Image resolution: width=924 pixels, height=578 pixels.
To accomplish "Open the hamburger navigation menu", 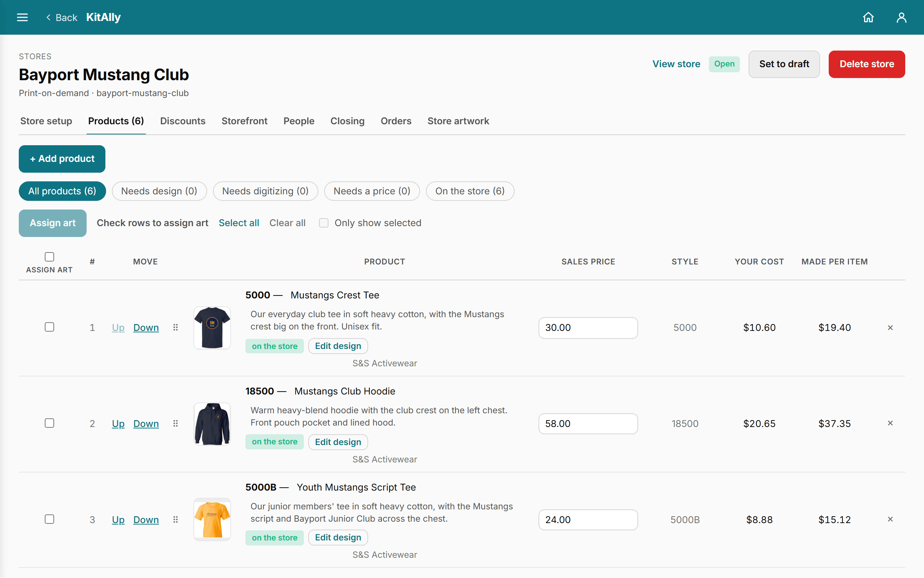I will (22, 17).
